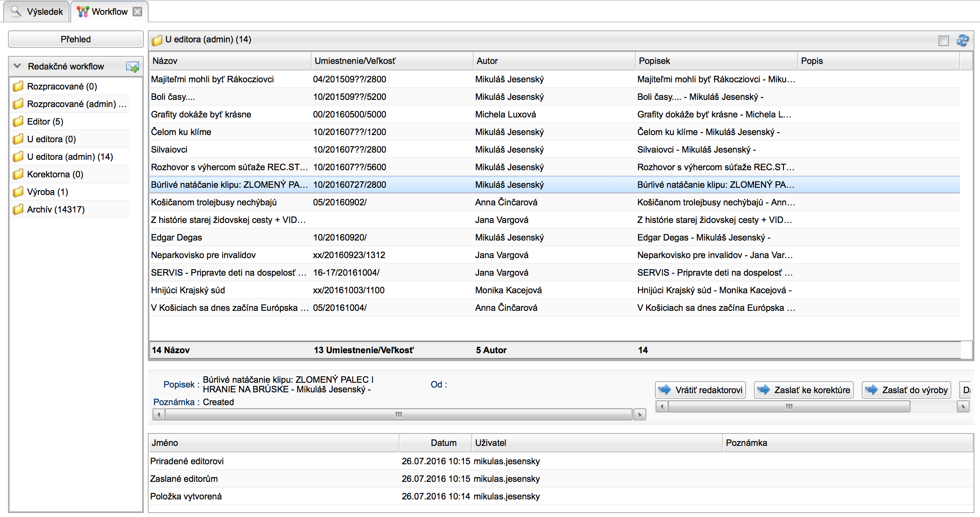Click the Zaslať do výroby action button
The image size is (980, 517).
(x=905, y=390)
